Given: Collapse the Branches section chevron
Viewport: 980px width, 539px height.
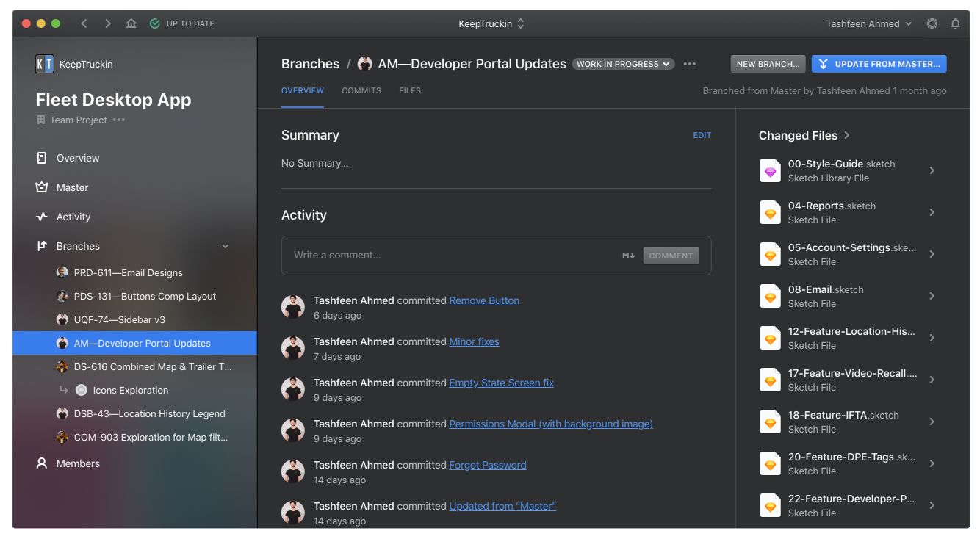Looking at the screenshot, I should tap(226, 246).
